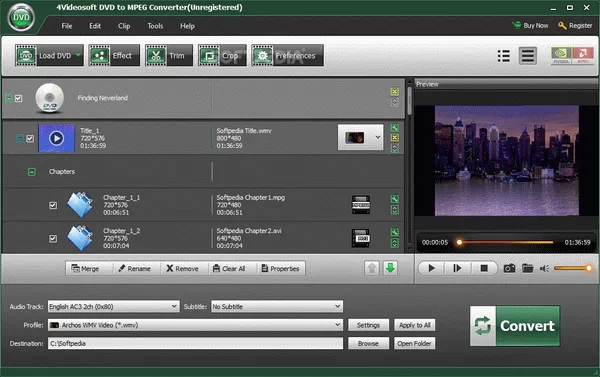Open Preferences from the toolbar
The width and height of the screenshot is (600, 377).
coord(287,55)
